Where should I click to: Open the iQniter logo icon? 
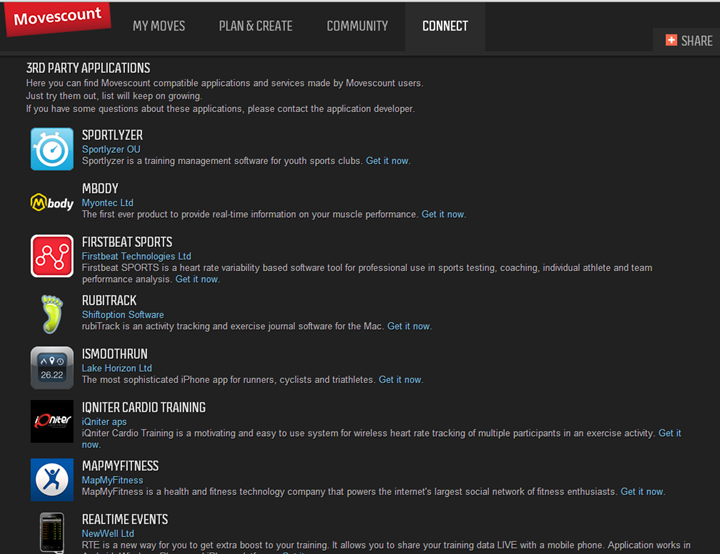coord(52,421)
